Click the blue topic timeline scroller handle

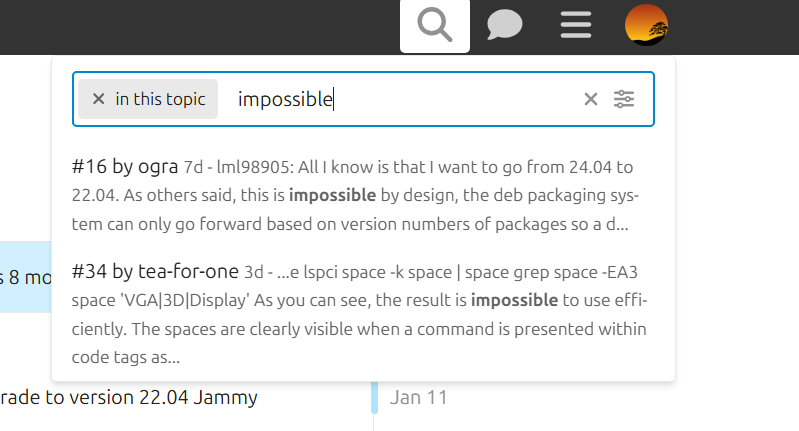(375, 397)
